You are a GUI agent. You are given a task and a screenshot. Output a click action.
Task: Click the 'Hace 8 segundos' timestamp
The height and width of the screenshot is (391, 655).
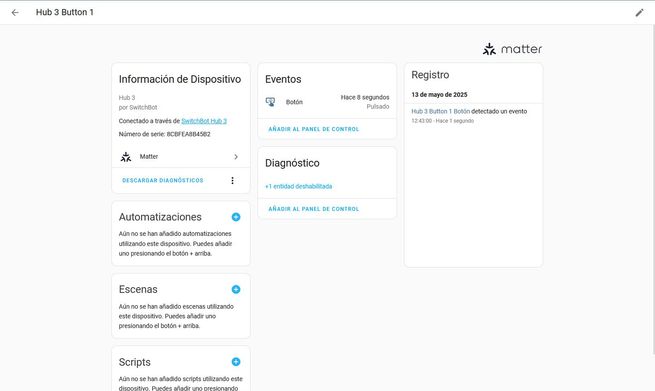365,97
